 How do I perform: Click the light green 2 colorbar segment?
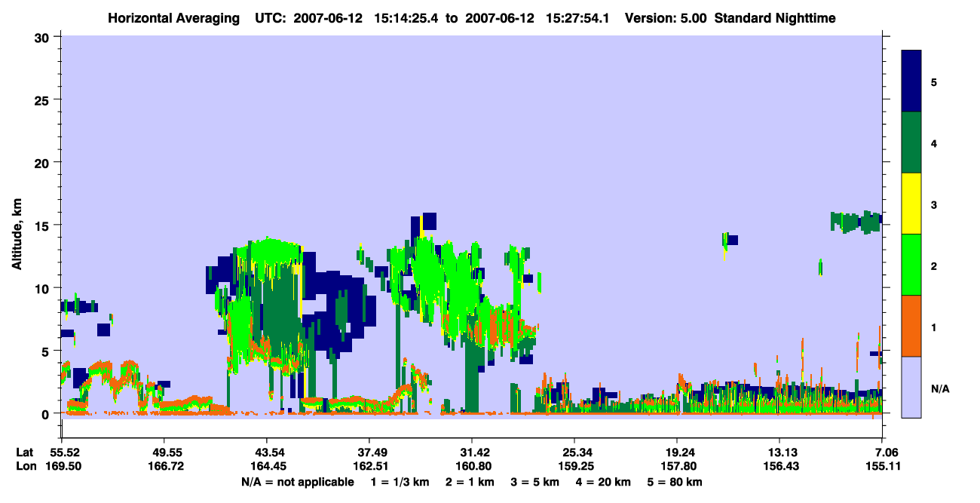pyautogui.click(x=911, y=265)
